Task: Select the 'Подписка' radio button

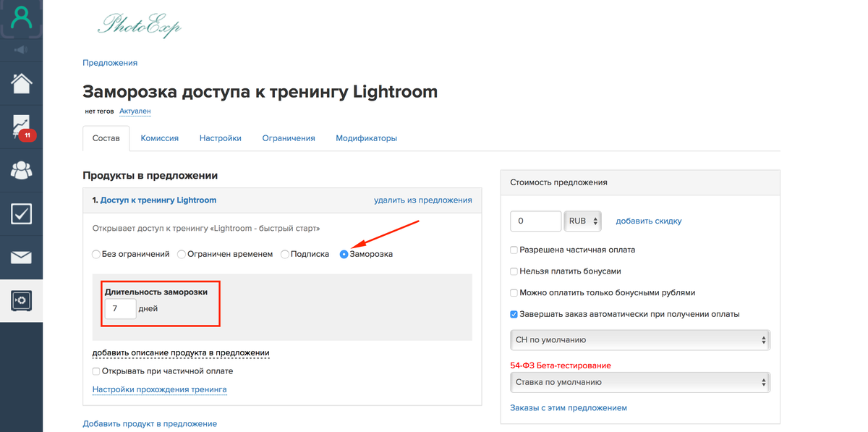Action: [285, 255]
